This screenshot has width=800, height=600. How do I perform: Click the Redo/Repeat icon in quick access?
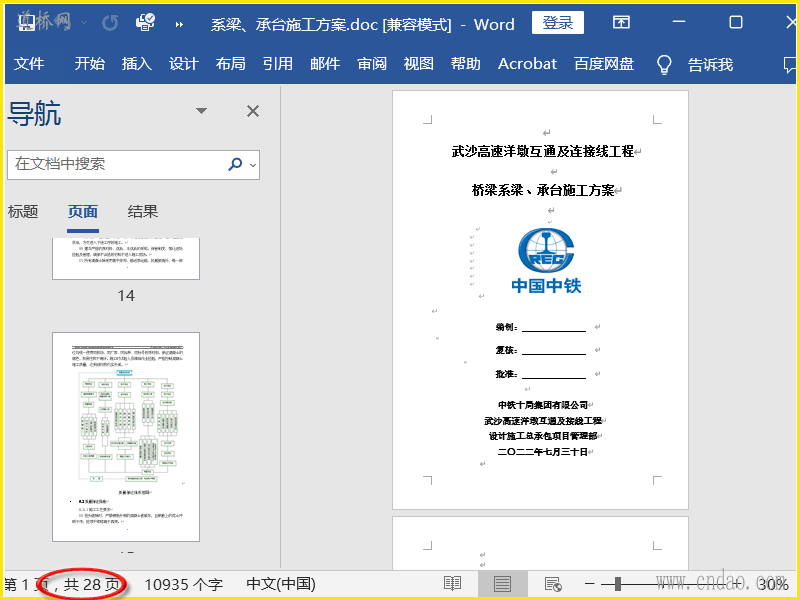pyautogui.click(x=110, y=23)
